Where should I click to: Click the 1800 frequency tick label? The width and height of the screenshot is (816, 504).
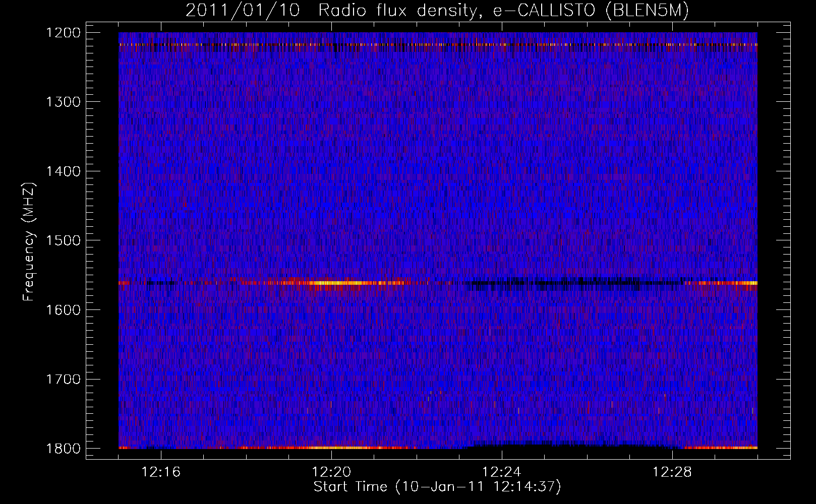[63, 449]
